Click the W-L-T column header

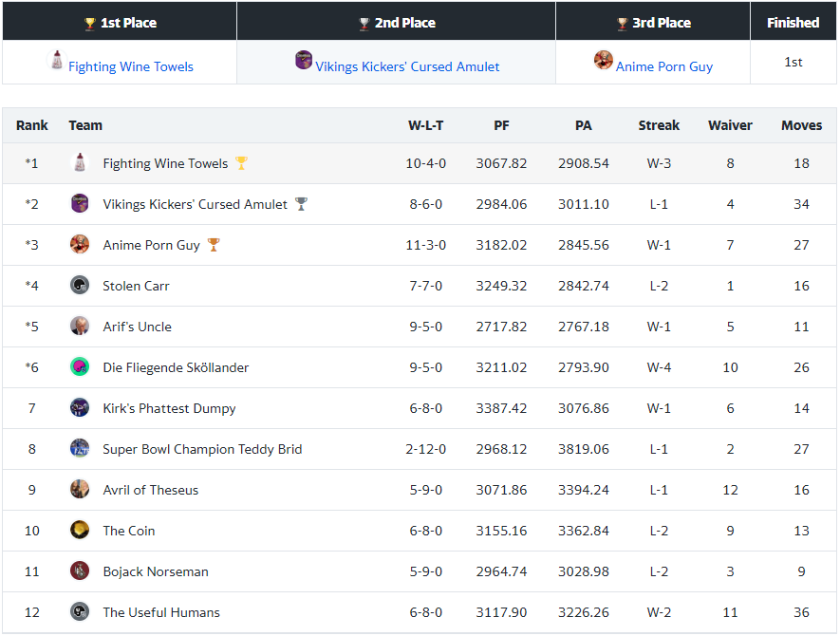click(x=426, y=125)
